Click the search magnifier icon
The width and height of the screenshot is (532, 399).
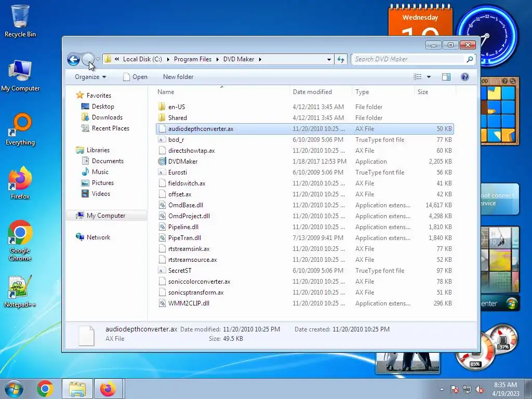pyautogui.click(x=470, y=59)
